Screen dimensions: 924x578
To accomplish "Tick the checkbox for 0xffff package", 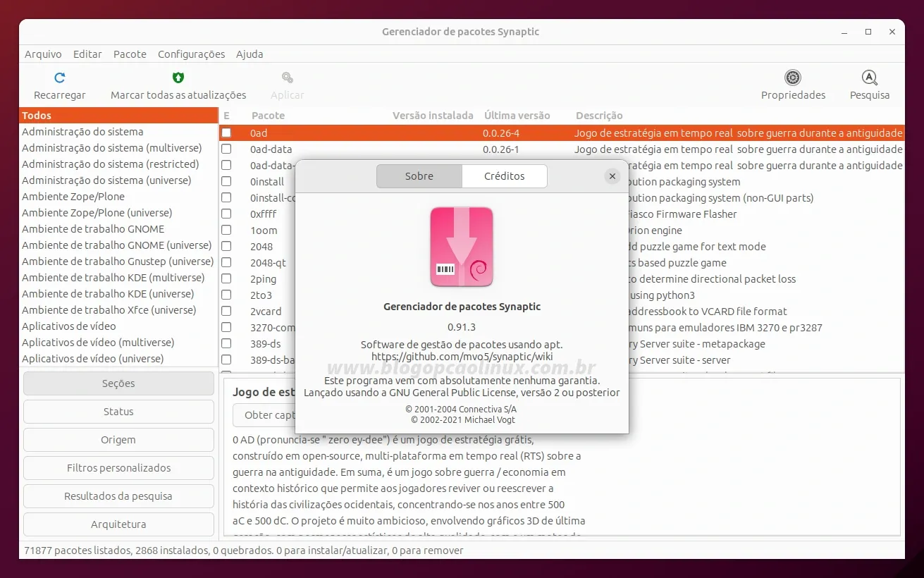I will pos(226,214).
